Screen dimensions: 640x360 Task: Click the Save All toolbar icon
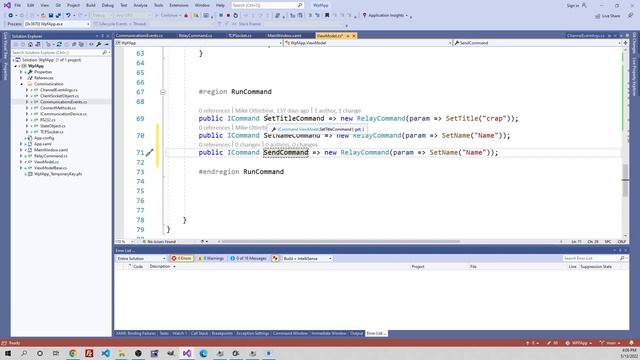[x=58, y=16]
